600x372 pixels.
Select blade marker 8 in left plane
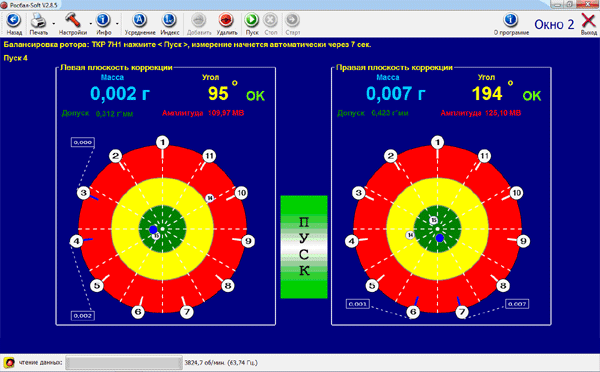point(228,286)
